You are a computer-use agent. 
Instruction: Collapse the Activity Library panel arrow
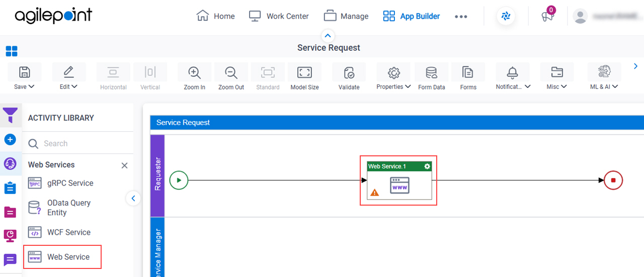click(133, 199)
